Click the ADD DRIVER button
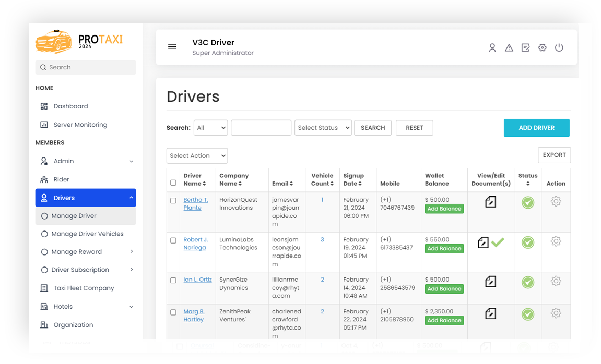 [537, 128]
